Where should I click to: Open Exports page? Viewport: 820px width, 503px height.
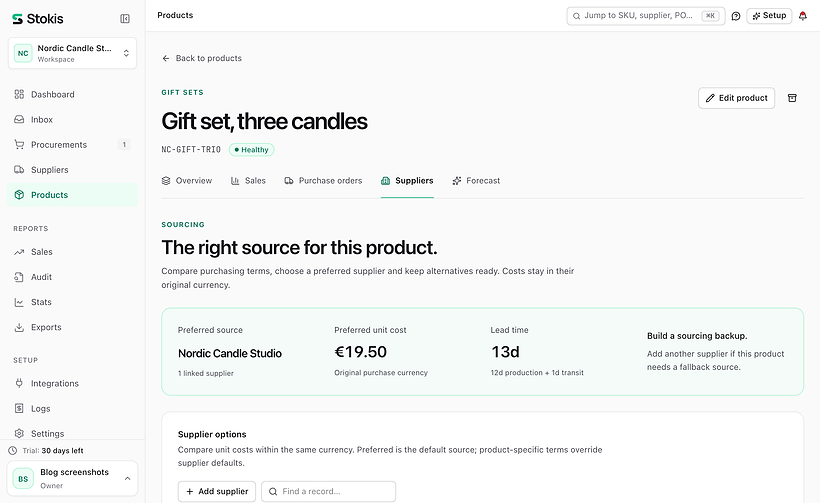[72, 327]
